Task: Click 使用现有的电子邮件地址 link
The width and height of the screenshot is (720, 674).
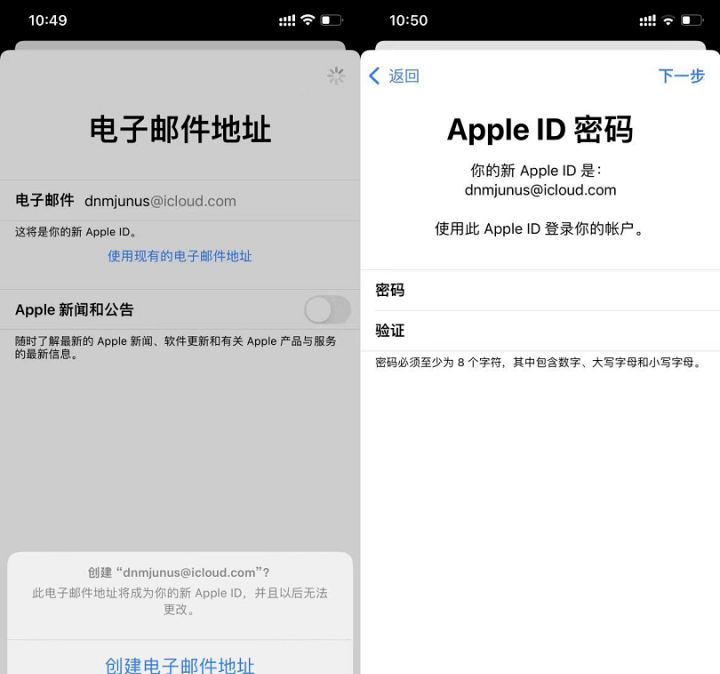Action: point(180,256)
